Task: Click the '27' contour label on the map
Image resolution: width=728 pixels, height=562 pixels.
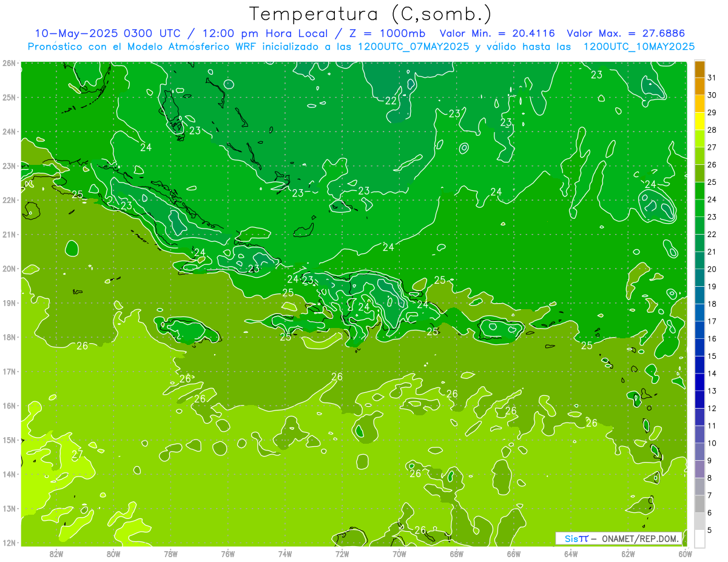Action: pyautogui.click(x=77, y=454)
